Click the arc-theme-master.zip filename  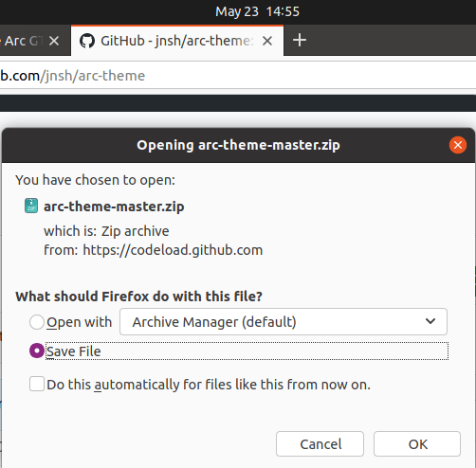(114, 207)
